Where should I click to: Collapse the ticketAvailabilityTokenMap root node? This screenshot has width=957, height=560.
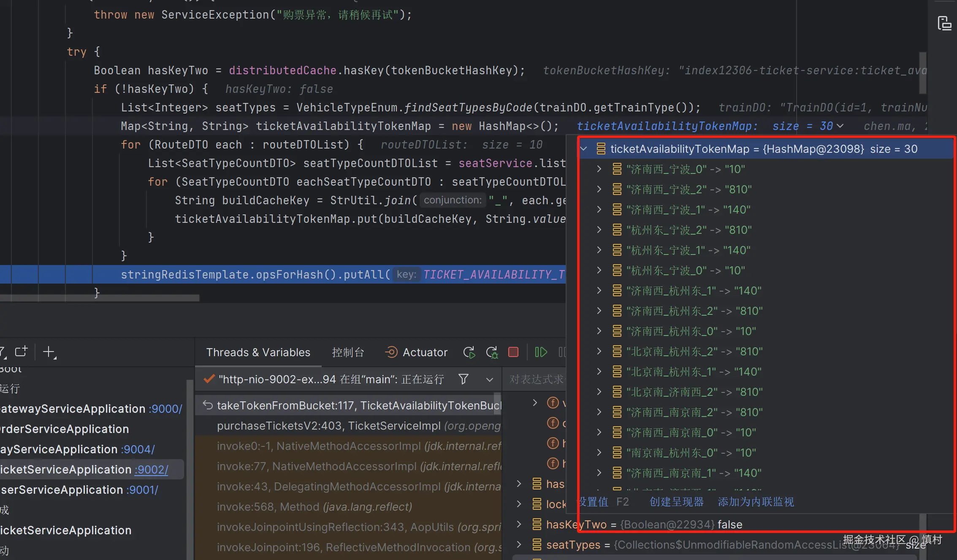[x=584, y=149]
